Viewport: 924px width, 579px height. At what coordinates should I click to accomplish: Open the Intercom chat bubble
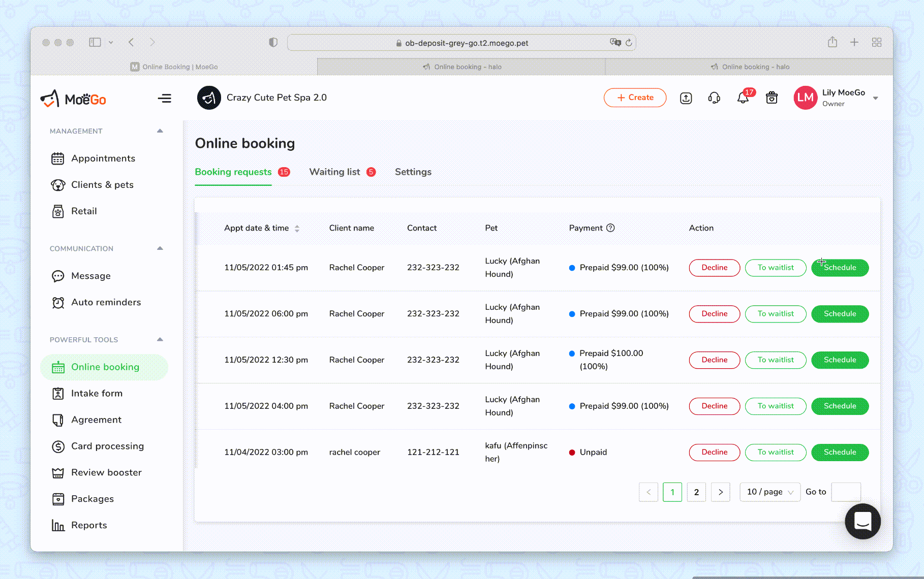pos(862,521)
